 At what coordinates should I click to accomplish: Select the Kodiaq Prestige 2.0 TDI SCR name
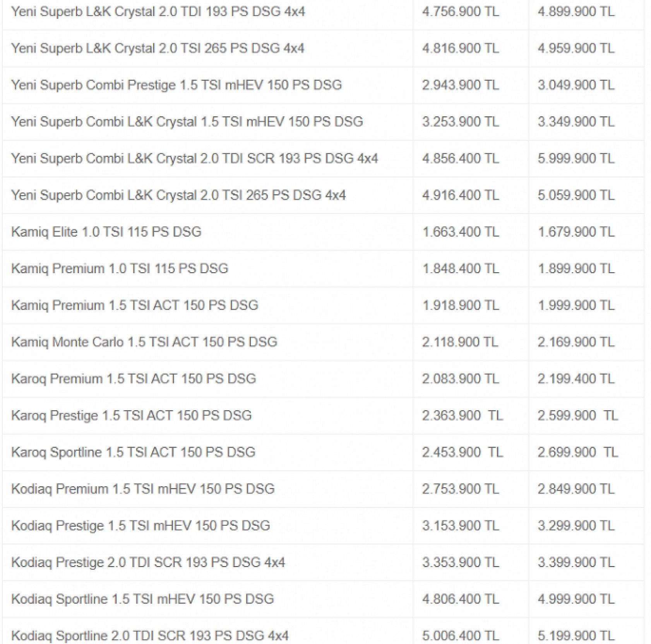point(148,563)
